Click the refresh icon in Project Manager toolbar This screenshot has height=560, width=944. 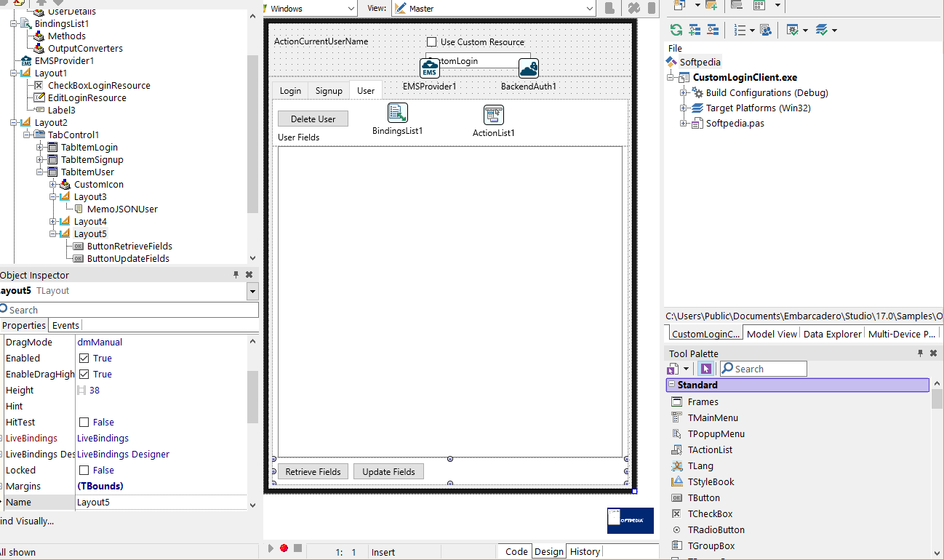coord(676,30)
